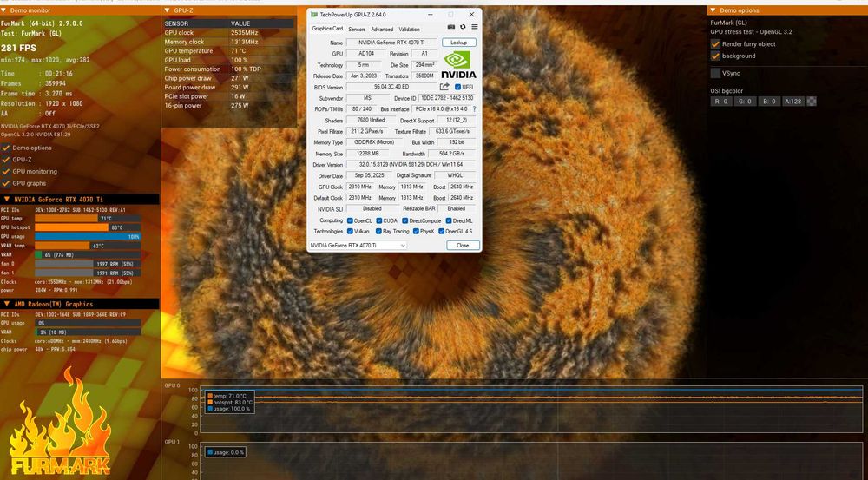Click the Close button in GPU-Z
Screen dimensions: 868x480
coord(463,246)
